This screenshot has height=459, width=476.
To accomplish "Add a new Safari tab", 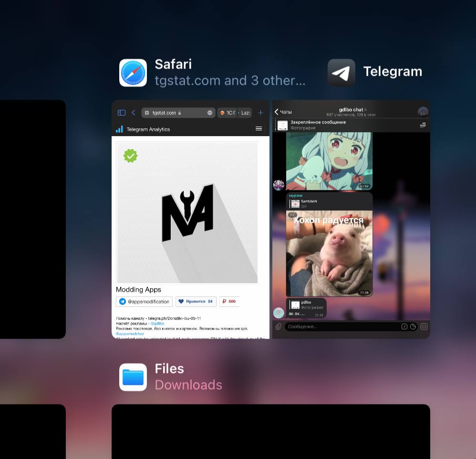I will 260,113.
